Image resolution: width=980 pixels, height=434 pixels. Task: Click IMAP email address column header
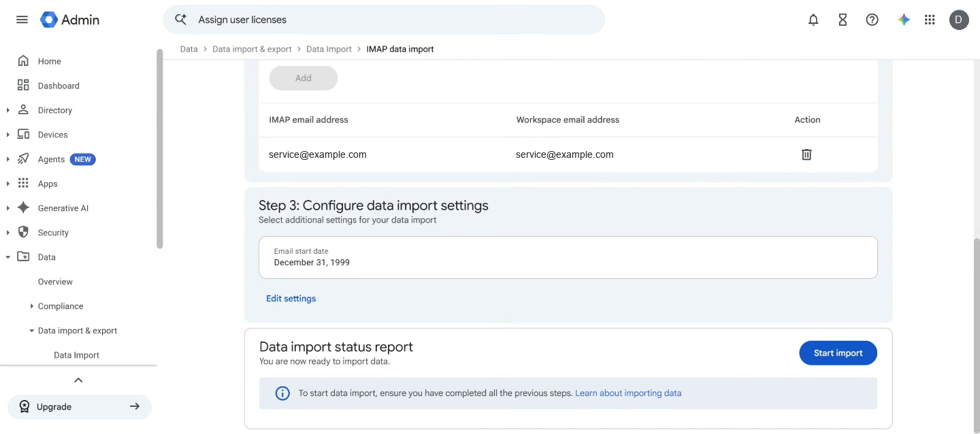(x=308, y=120)
